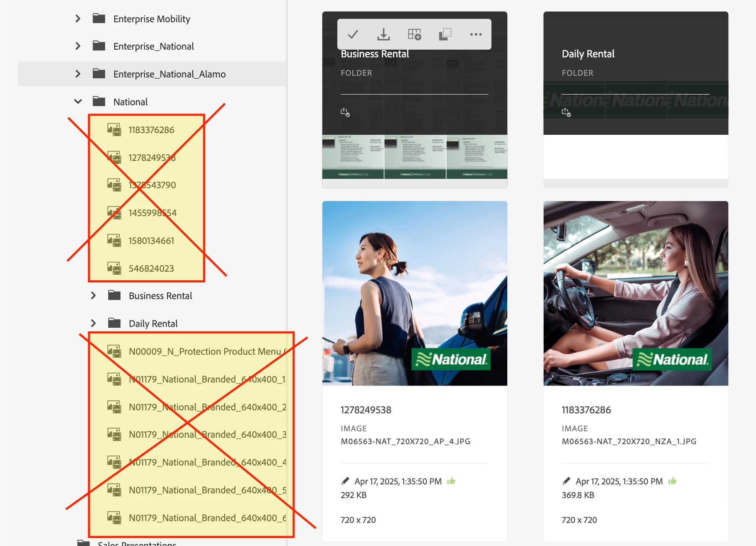Click asset title 1278249538 on card
Image resolution: width=756 pixels, height=546 pixels.
tap(366, 410)
